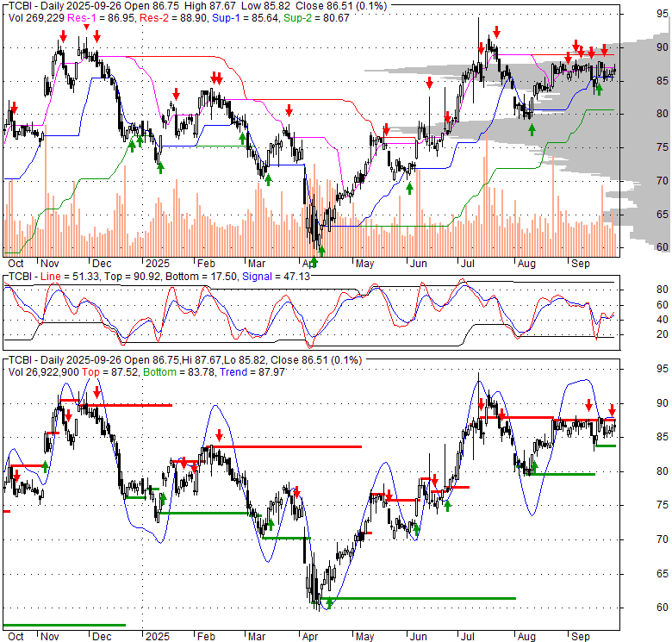Image resolution: width=672 pixels, height=642 pixels.
Task: Select the Low 85.82 value in top header
Action: pyautogui.click(x=265, y=6)
